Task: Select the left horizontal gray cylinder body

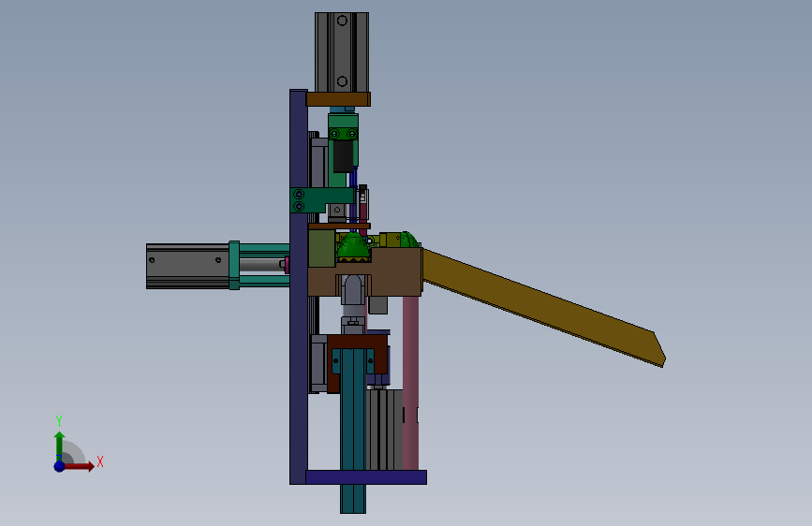Action: click(x=187, y=266)
